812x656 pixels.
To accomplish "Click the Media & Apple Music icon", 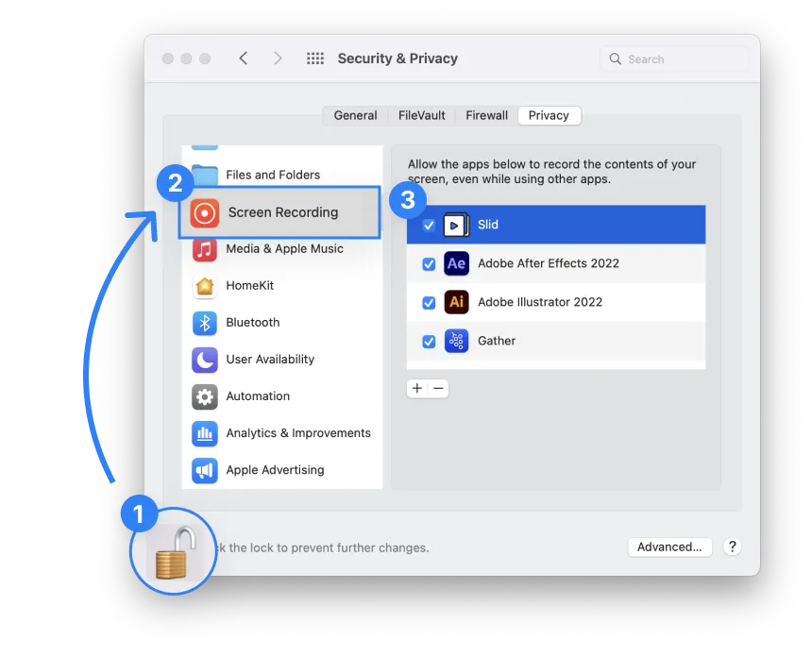I will [x=205, y=249].
